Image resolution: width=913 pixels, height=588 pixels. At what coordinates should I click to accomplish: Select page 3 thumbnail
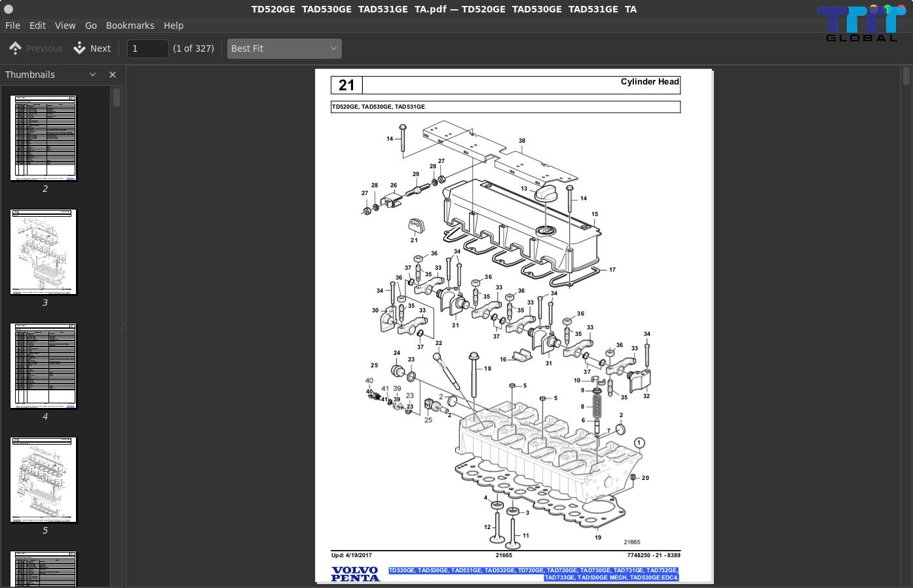coord(44,252)
